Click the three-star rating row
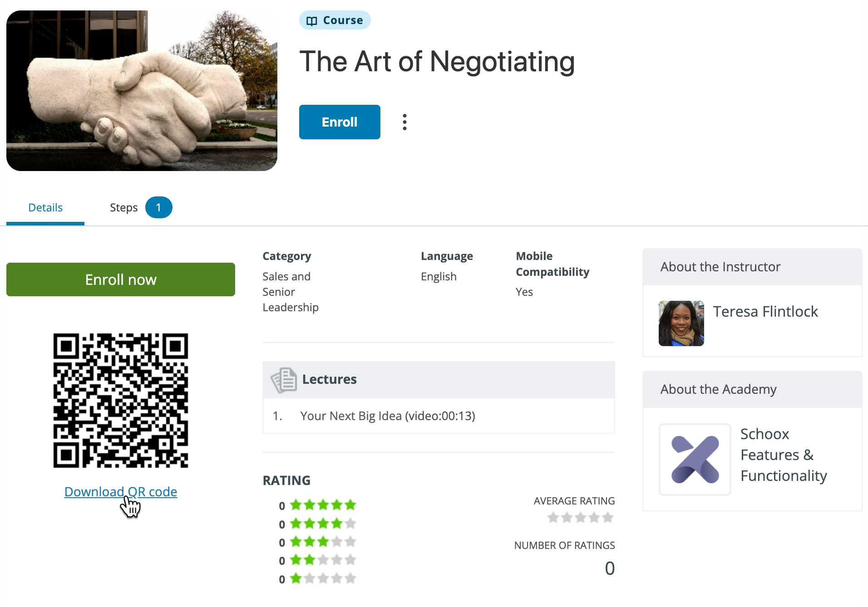Screen dimensions: 868x607 point(317,542)
